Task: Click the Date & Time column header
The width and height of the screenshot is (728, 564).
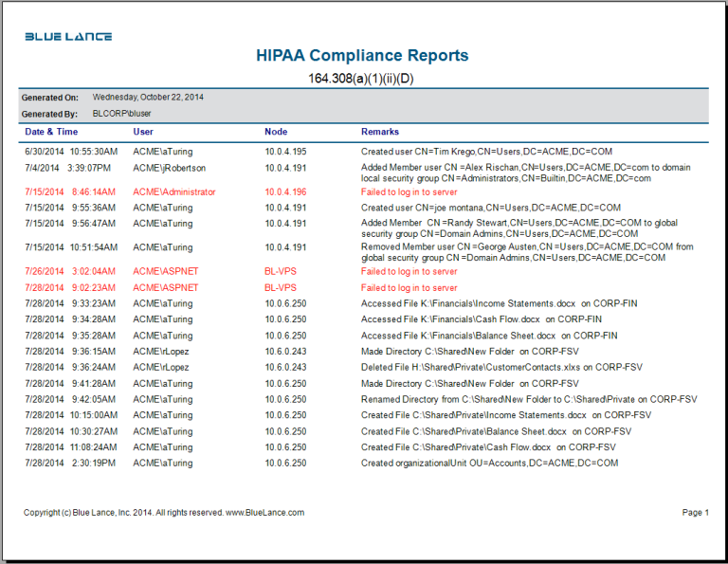Action: (x=51, y=132)
